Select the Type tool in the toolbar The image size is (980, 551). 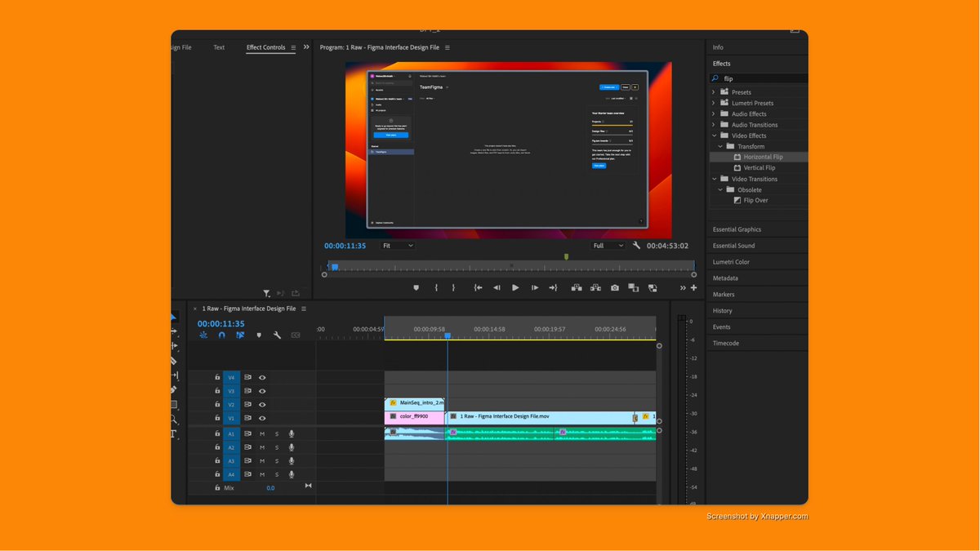point(174,431)
